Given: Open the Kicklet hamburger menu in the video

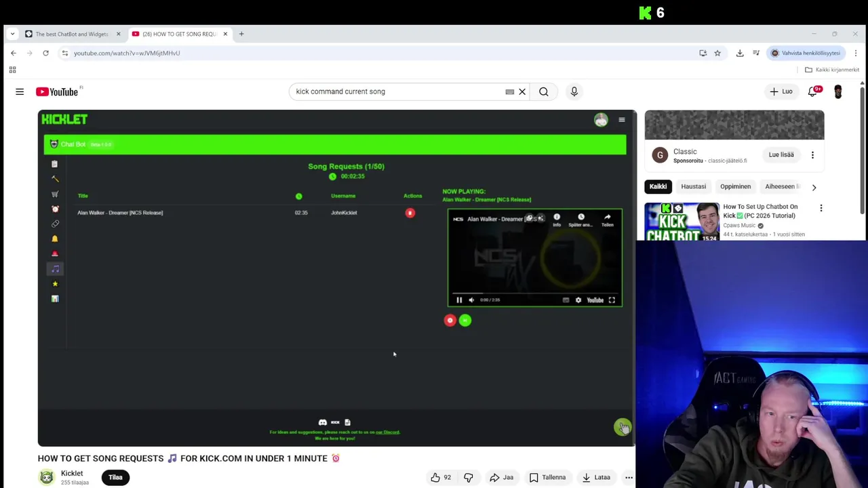Looking at the screenshot, I should [622, 120].
